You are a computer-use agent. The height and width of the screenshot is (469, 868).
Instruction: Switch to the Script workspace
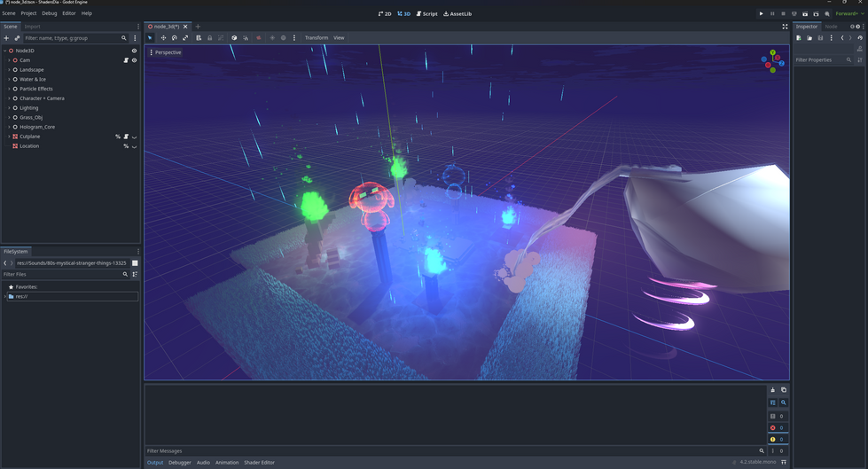click(426, 14)
